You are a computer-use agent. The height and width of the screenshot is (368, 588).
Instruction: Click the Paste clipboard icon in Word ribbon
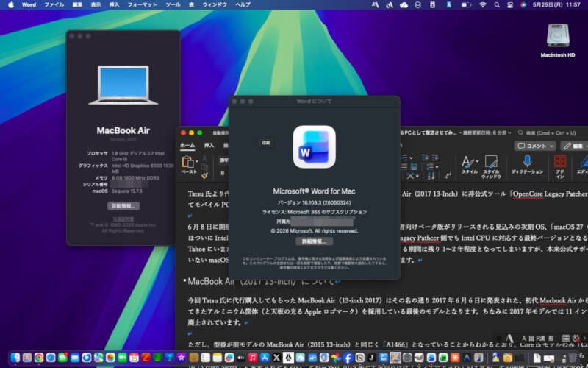(187, 162)
